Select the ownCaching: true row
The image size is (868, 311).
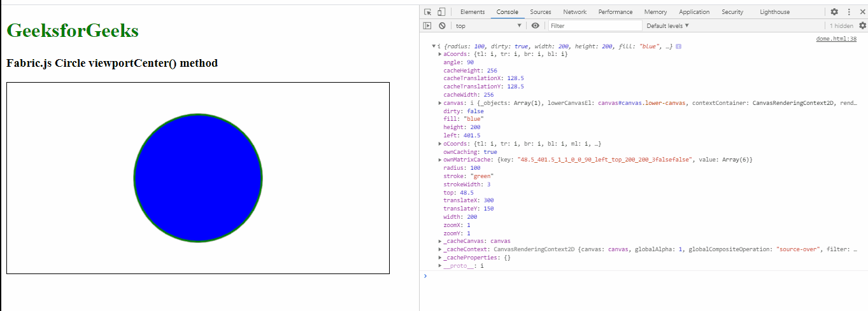(471, 152)
